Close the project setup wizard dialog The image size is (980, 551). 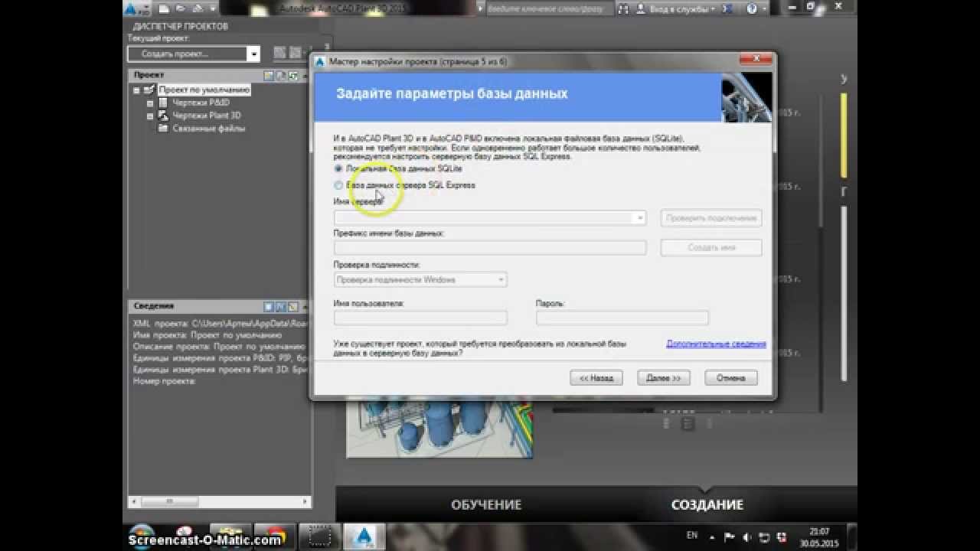pos(756,60)
